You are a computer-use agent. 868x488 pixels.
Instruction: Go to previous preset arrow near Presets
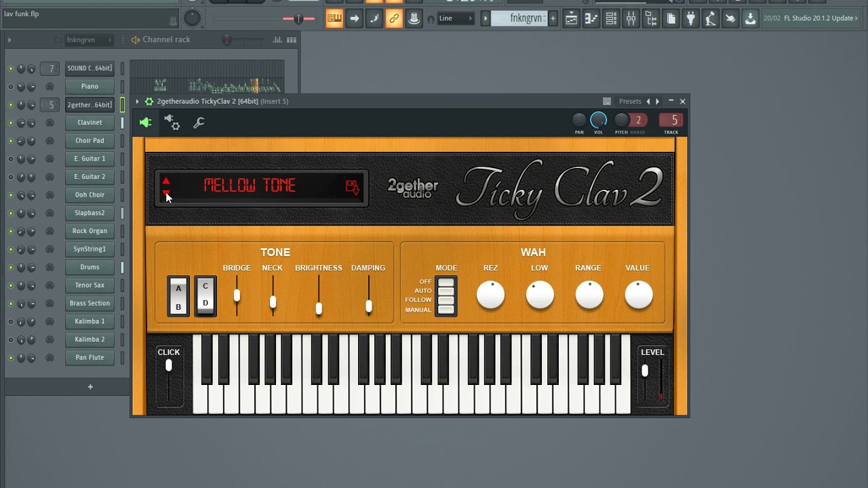(x=648, y=102)
